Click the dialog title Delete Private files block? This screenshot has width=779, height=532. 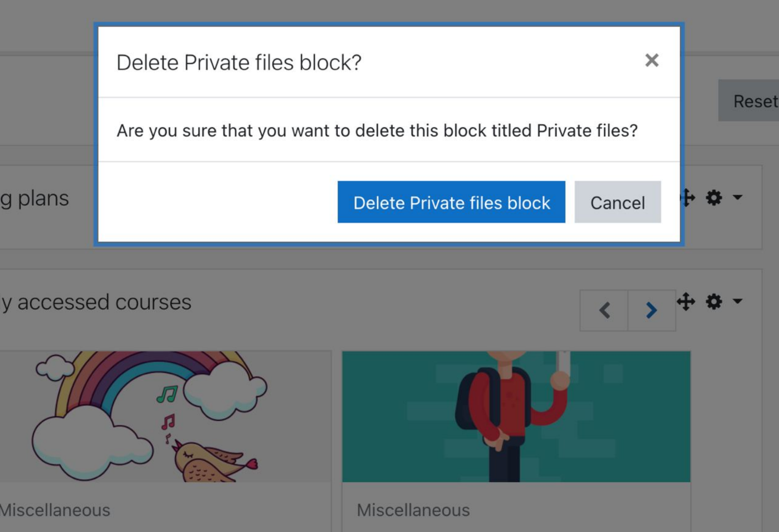tap(239, 63)
